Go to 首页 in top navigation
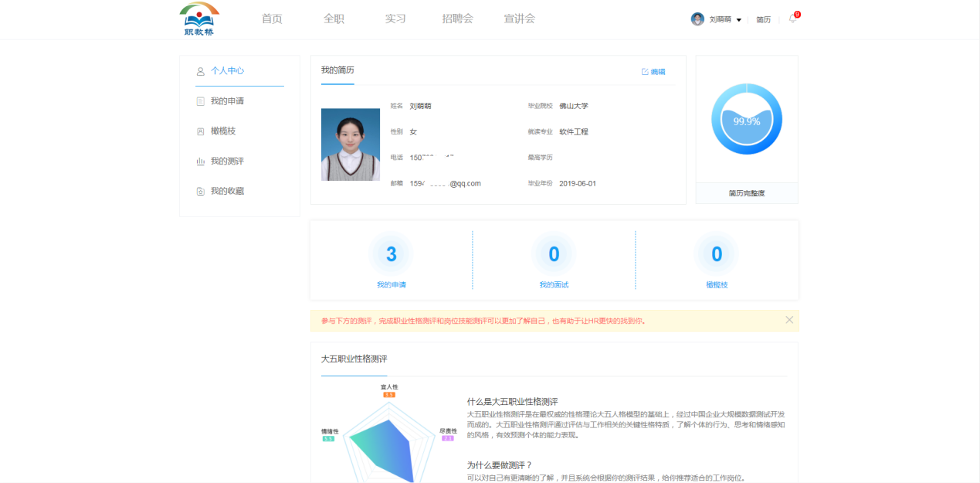 click(x=272, y=19)
